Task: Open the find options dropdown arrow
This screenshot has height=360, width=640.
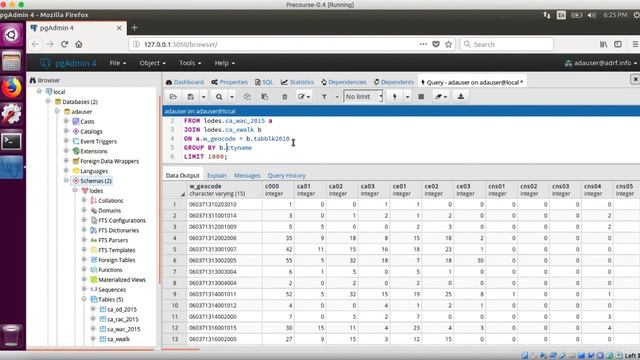Action: pyautogui.click(x=231, y=97)
